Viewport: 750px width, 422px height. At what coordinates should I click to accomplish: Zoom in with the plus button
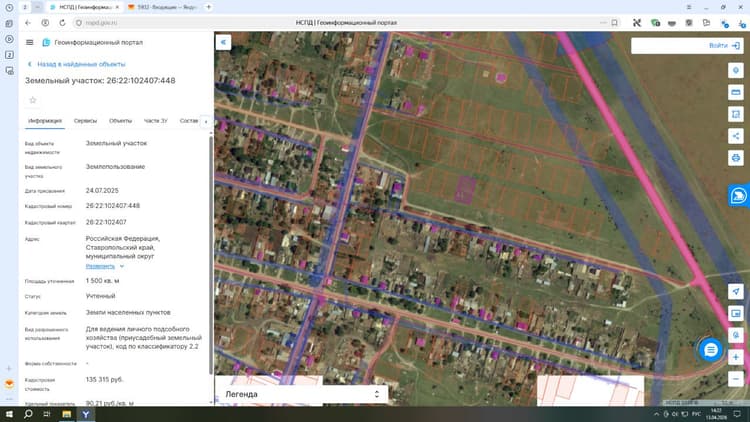tap(736, 357)
